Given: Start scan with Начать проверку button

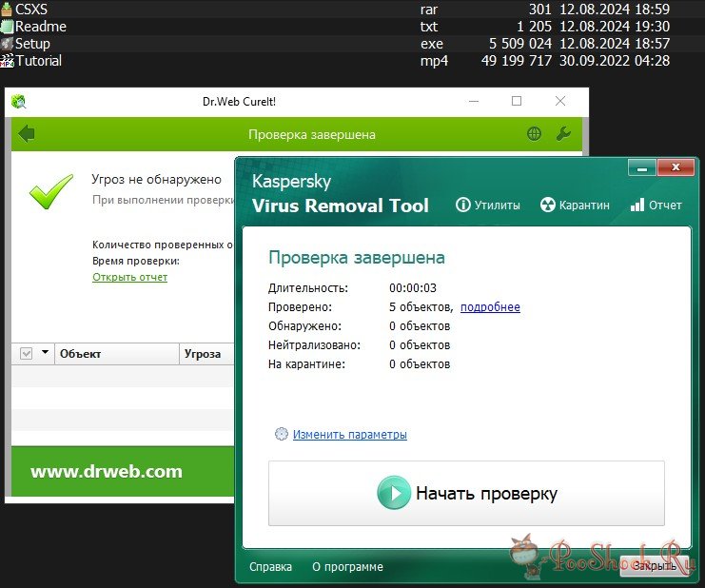Looking at the screenshot, I should [466, 493].
